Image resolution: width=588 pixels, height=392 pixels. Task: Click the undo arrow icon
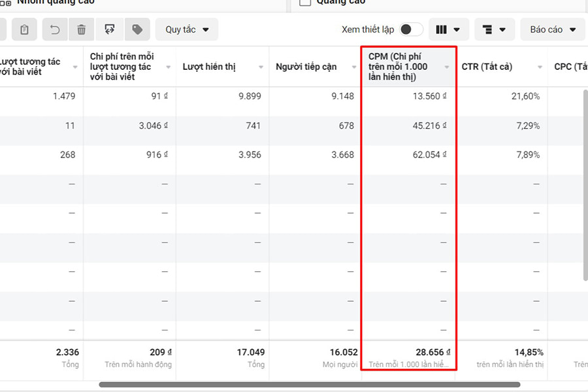55,29
